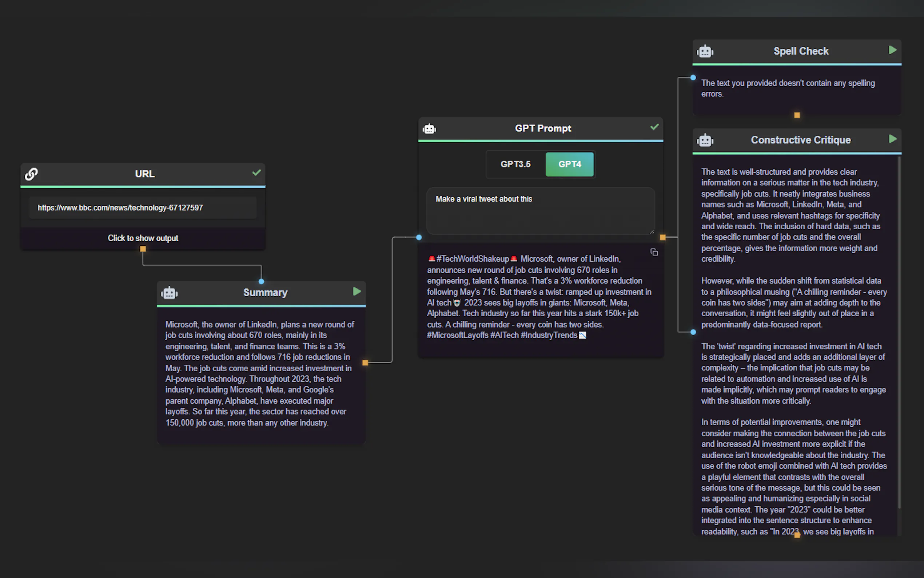924x578 pixels.
Task: Click the green checkmark on the URL node
Action: [256, 173]
